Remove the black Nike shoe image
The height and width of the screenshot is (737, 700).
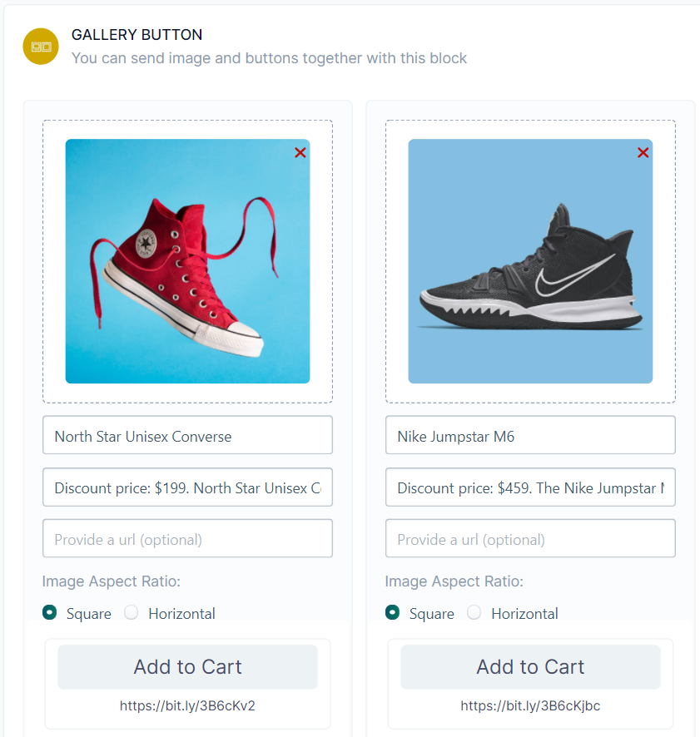tap(643, 153)
